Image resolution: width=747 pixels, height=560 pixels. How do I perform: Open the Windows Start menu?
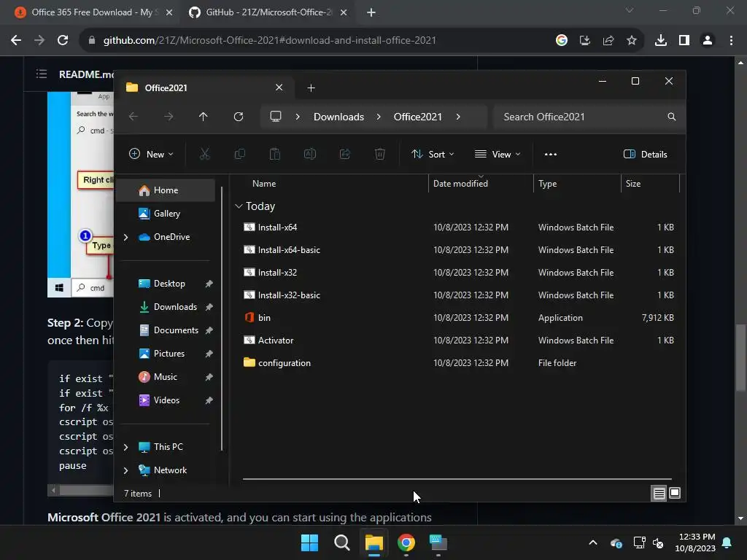[x=309, y=542]
